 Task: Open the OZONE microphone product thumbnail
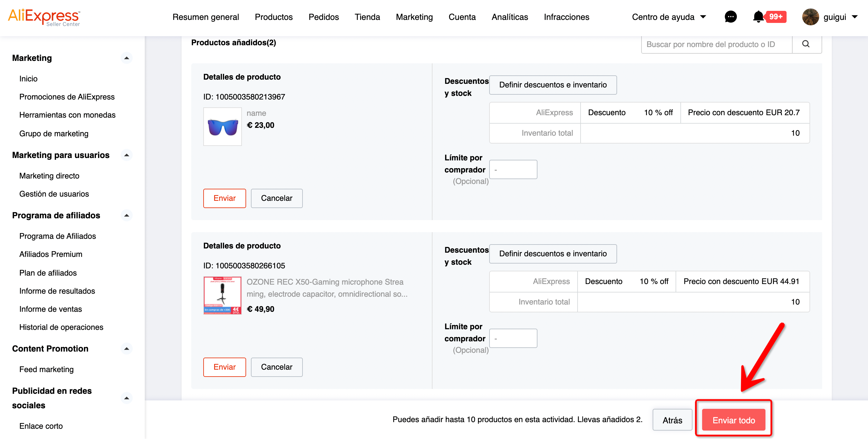pyautogui.click(x=222, y=295)
